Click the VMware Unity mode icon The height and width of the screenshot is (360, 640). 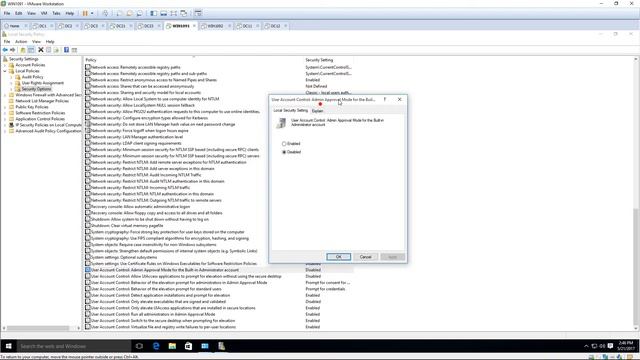pyautogui.click(x=184, y=13)
